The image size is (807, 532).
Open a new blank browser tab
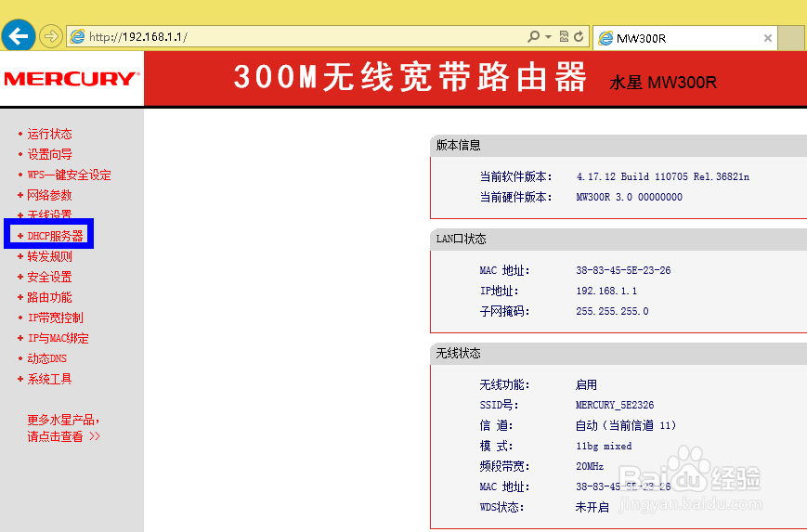coord(791,38)
